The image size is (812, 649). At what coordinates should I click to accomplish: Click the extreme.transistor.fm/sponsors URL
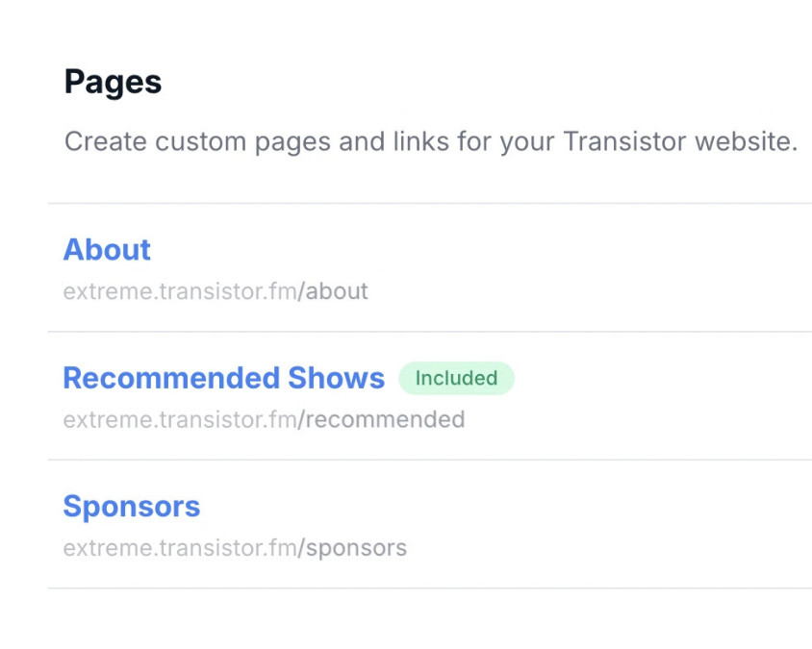pos(235,548)
